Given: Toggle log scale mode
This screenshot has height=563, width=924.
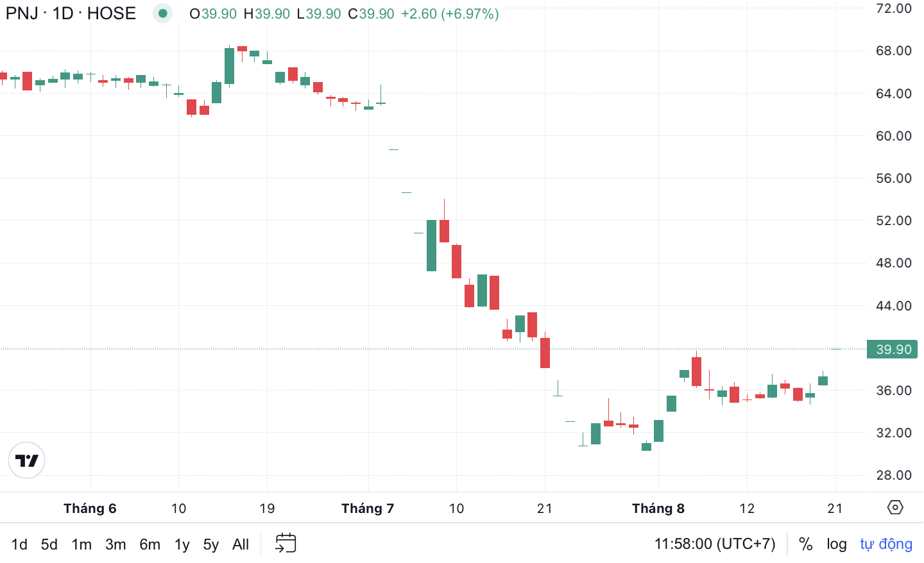Looking at the screenshot, I should tap(837, 544).
